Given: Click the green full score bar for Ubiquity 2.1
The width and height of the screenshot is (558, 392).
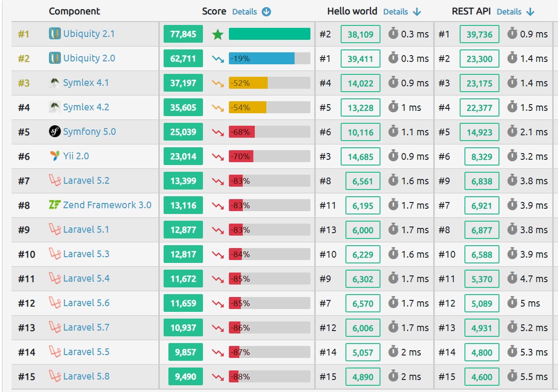Looking at the screenshot, I should tap(269, 34).
